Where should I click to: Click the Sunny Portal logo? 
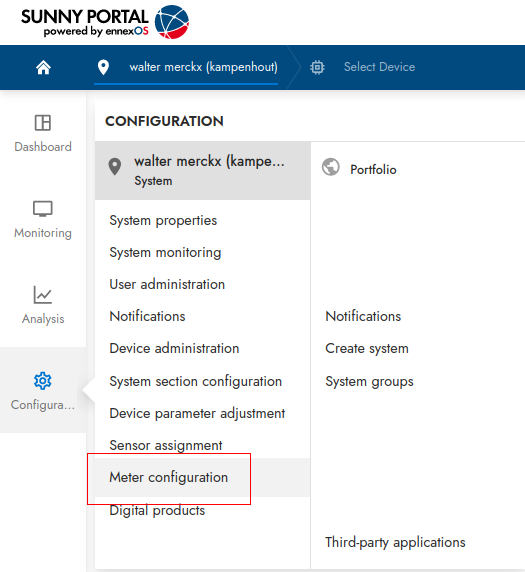(x=105, y=22)
